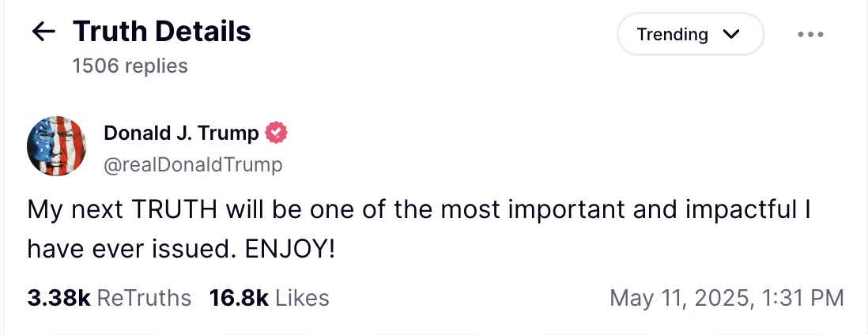Click the red verified badge icon
The height and width of the screenshot is (335, 868).
pos(276,133)
